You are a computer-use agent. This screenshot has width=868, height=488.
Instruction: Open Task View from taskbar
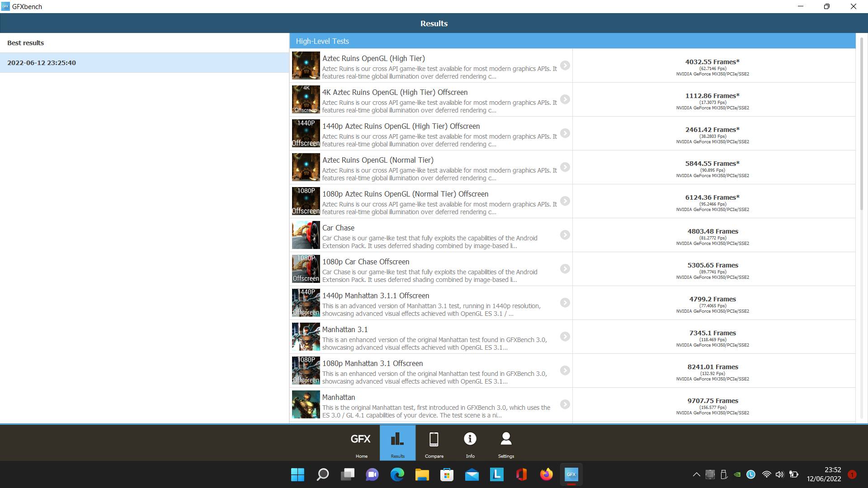(x=347, y=474)
